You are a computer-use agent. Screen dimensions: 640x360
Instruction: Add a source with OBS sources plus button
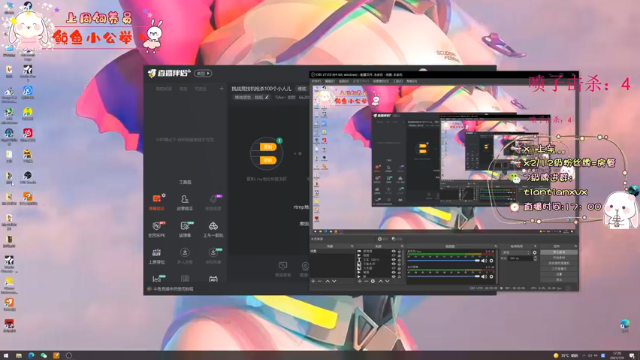coord(360,281)
